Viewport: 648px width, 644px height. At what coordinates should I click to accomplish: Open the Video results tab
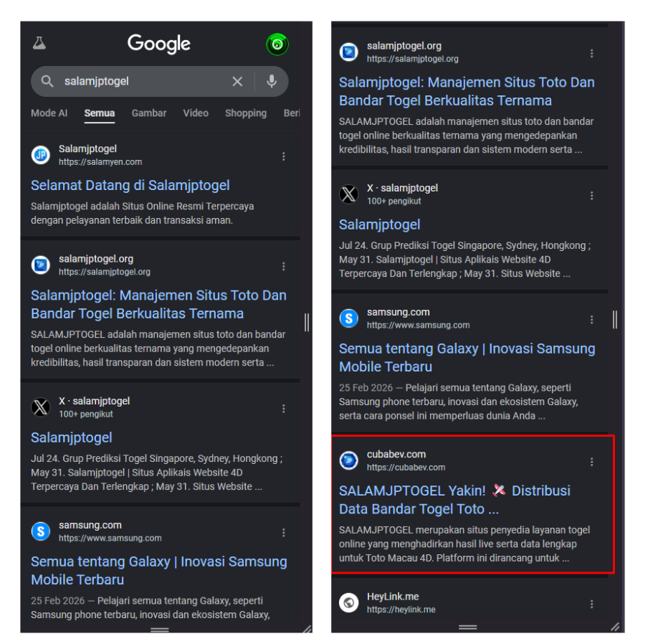pyautogui.click(x=196, y=113)
